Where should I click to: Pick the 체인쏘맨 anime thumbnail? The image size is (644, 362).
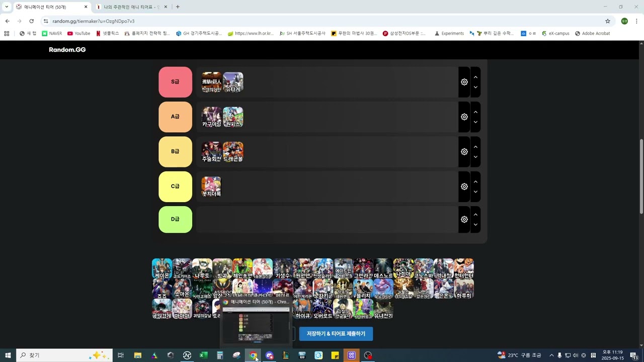click(243, 268)
